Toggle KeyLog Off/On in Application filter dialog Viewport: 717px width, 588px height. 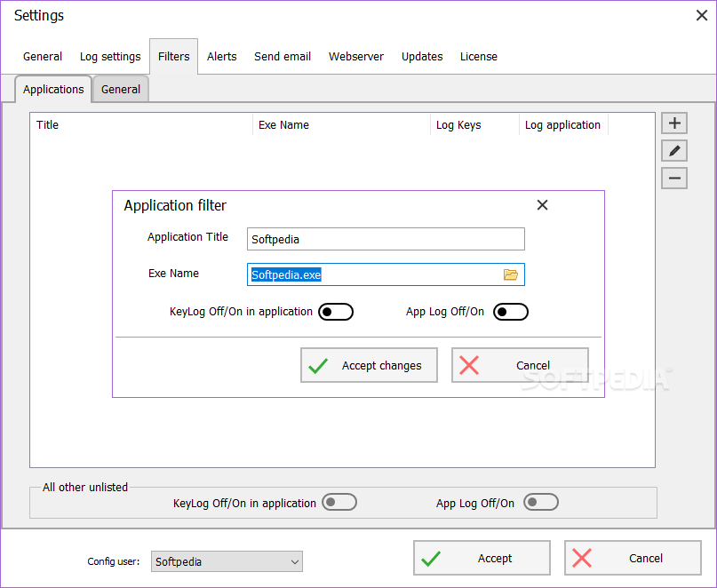coord(336,312)
